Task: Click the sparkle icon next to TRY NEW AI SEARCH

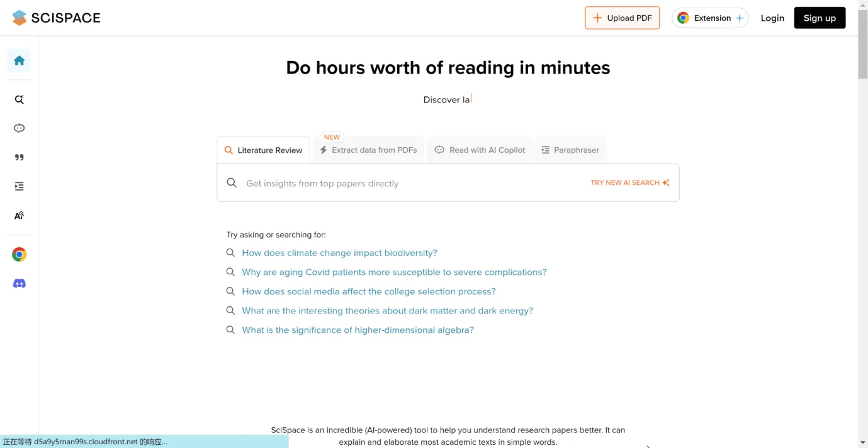Action: (x=667, y=182)
